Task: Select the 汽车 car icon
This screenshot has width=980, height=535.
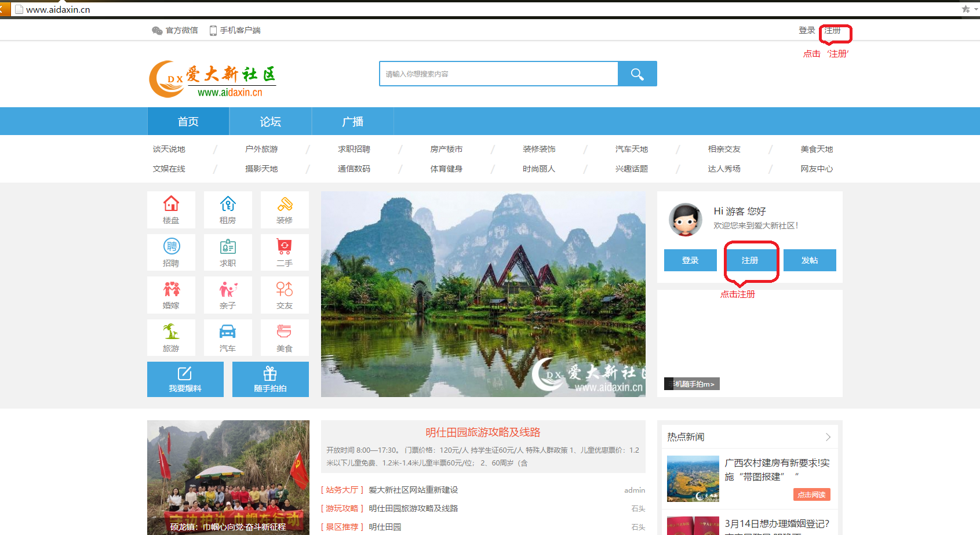Action: coord(228,332)
